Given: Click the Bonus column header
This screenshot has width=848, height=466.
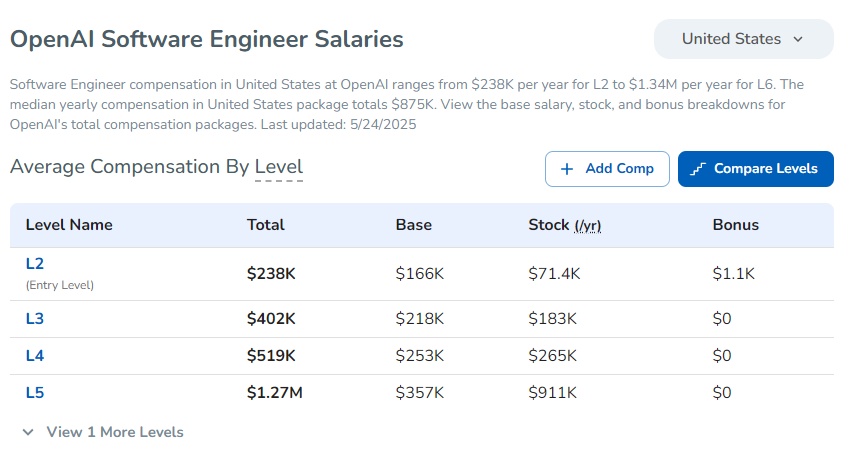Looking at the screenshot, I should [735, 225].
